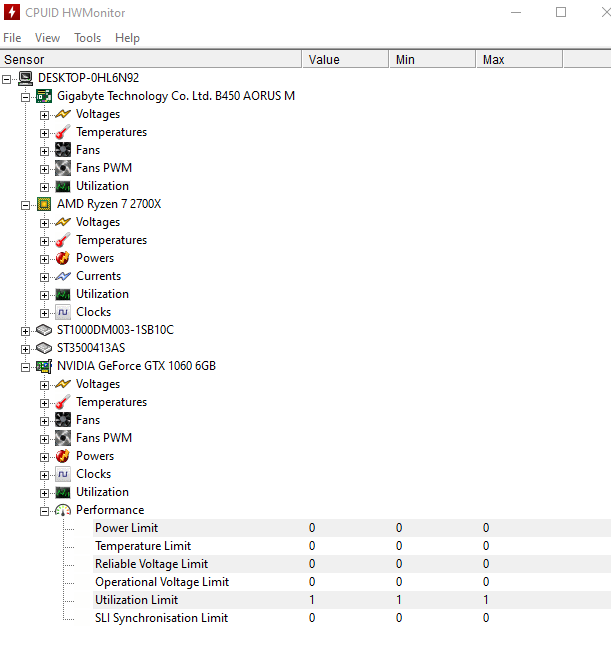The width and height of the screenshot is (611, 658).
Task: Click the AMD Ryzen 7 2700X chip icon
Action: (x=44, y=204)
